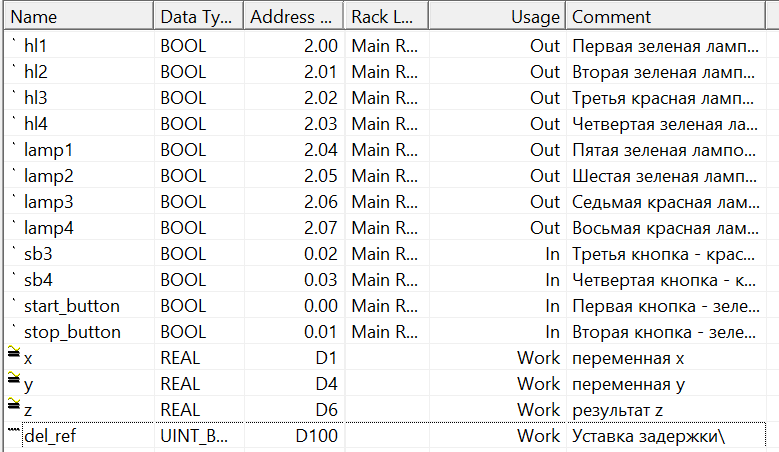Select the hl3 symbol name
Image resolution: width=779 pixels, height=452 pixels.
coord(36,98)
